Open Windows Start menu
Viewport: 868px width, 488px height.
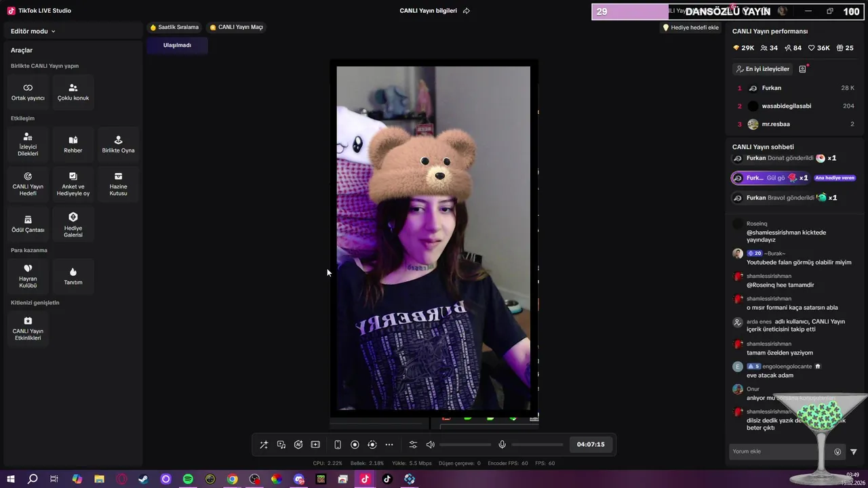click(x=11, y=479)
